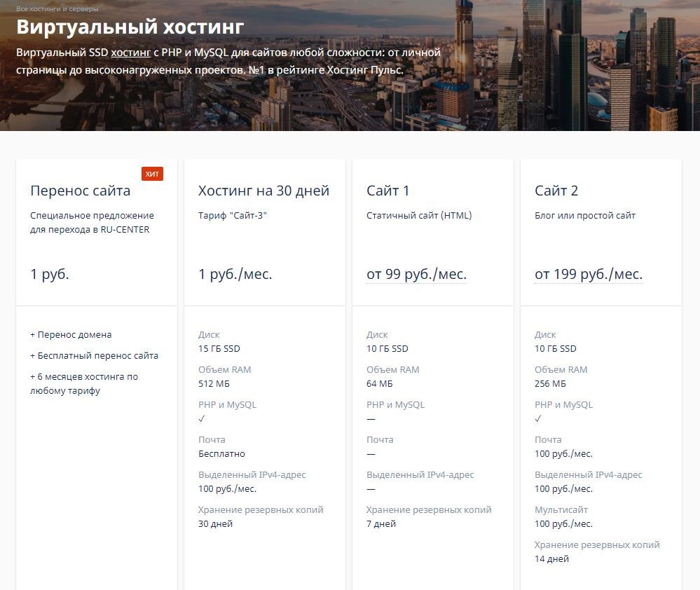Click the 'Виртуальный хостинг' page heading
The image size is (700, 590).
pos(130,27)
